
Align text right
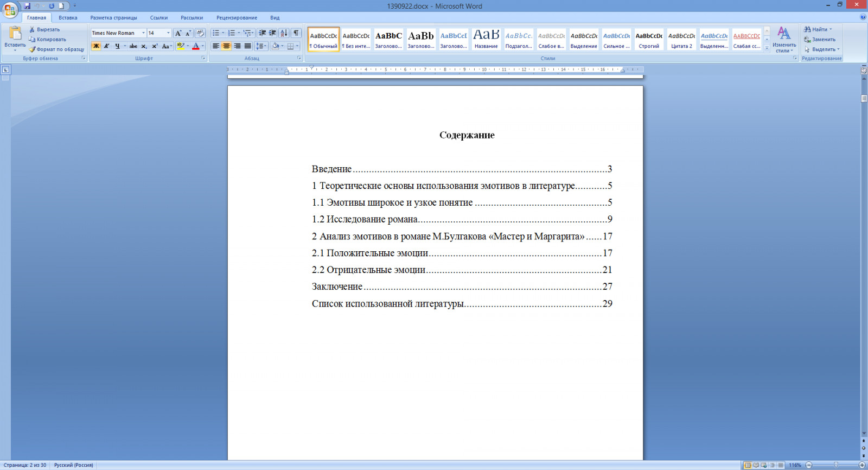coord(237,46)
